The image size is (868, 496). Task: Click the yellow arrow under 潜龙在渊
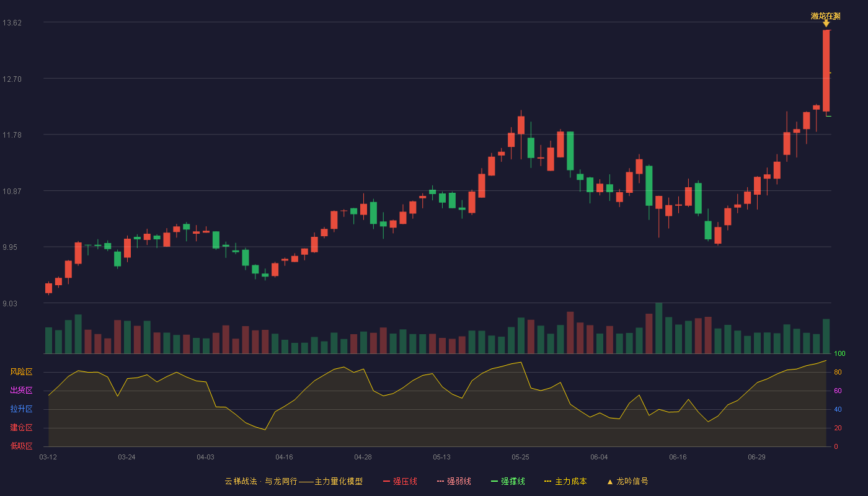826,24
